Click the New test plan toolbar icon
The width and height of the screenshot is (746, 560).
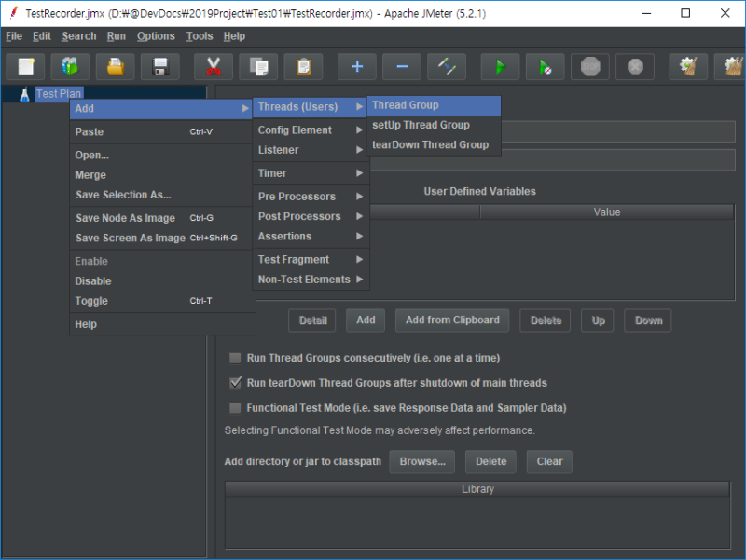click(x=26, y=66)
